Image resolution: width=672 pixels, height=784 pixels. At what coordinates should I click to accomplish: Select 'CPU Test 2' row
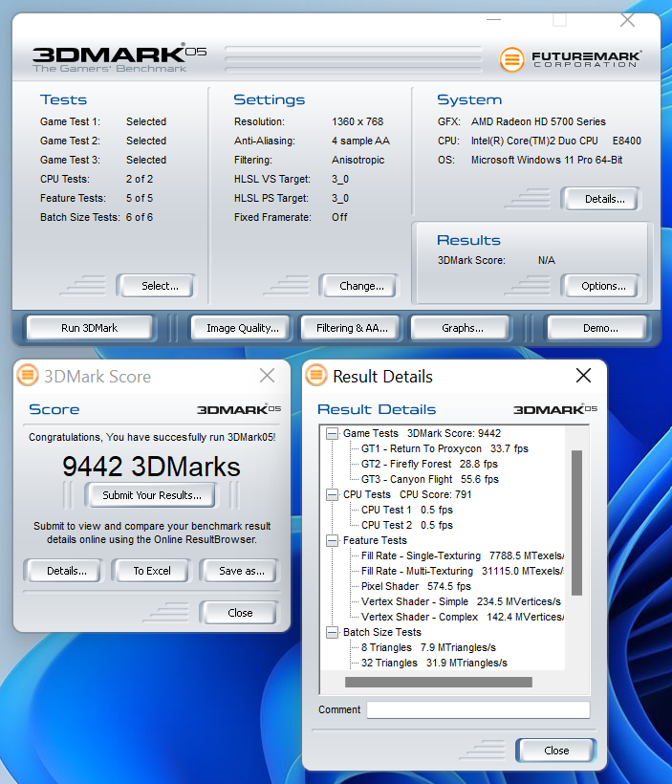[407, 526]
